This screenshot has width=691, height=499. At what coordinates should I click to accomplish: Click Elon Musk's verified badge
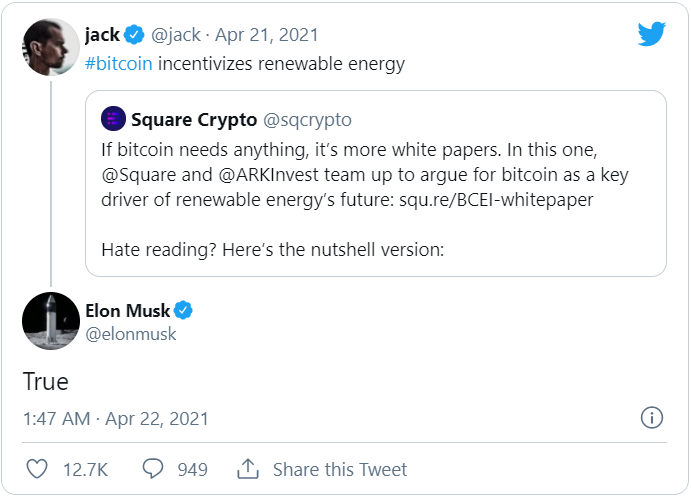coord(183,310)
